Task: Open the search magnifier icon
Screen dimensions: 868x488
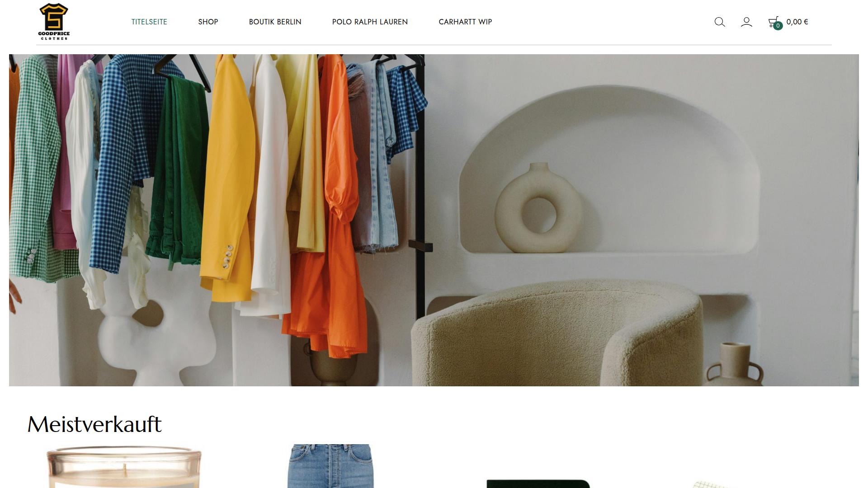Action: (720, 22)
